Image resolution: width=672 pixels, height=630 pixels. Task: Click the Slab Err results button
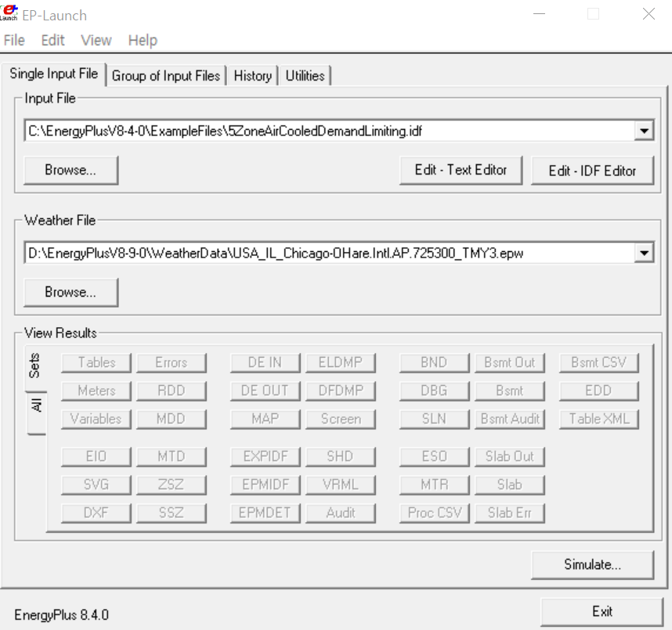coord(510,513)
